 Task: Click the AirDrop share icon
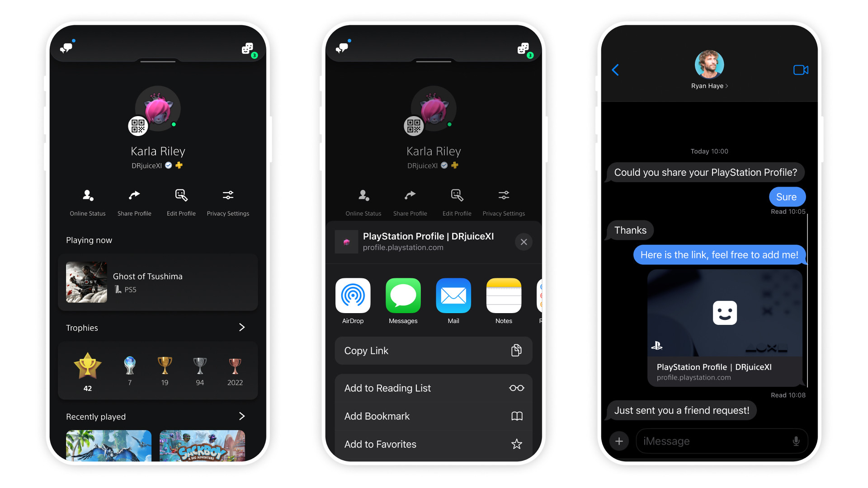tap(353, 295)
